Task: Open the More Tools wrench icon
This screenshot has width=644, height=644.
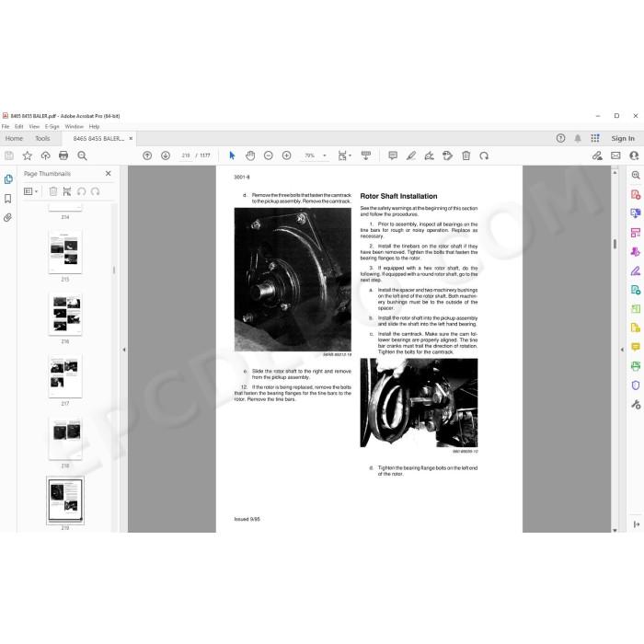Action: (636, 405)
